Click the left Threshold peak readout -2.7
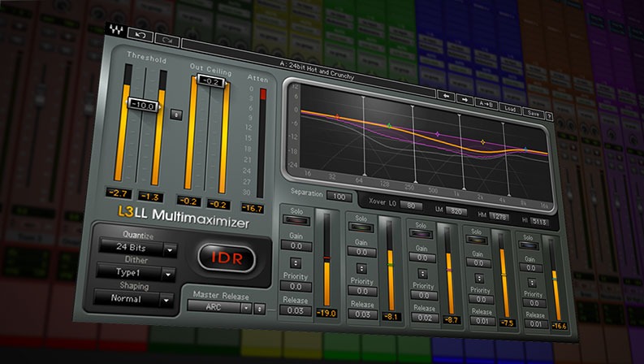 pyautogui.click(x=119, y=193)
